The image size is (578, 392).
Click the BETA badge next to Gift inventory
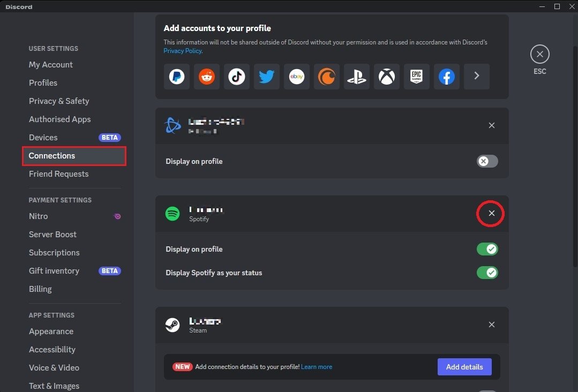(x=110, y=271)
